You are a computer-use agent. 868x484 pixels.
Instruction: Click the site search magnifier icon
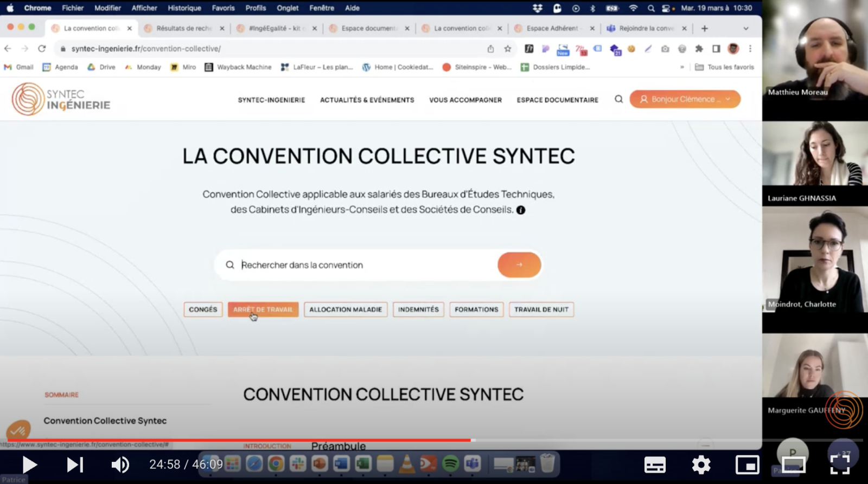(x=618, y=99)
